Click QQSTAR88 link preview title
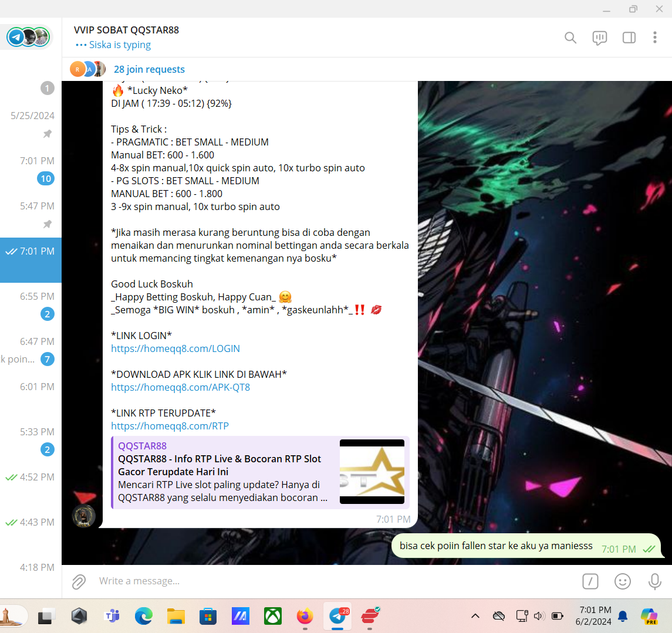Screen dimensions: 672x633 [220, 465]
